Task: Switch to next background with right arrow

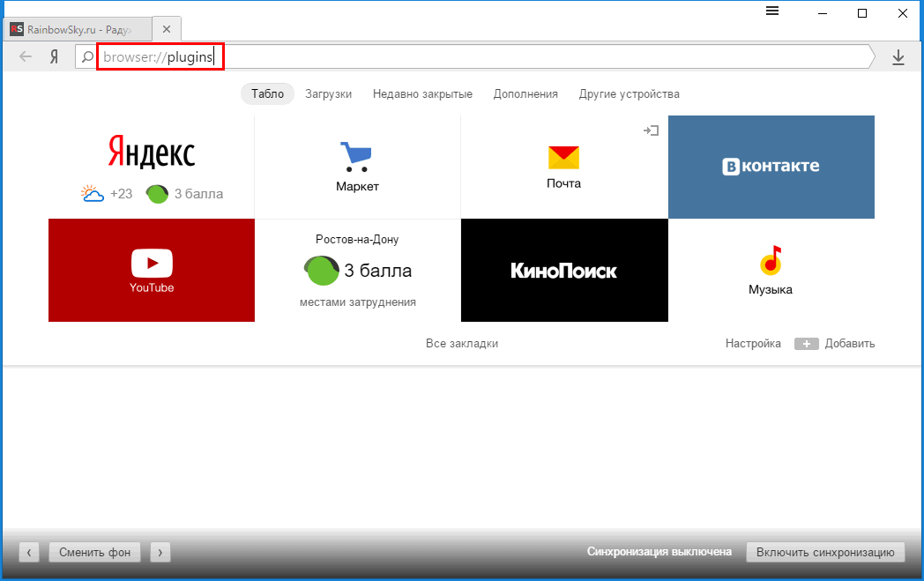Action: [x=160, y=552]
